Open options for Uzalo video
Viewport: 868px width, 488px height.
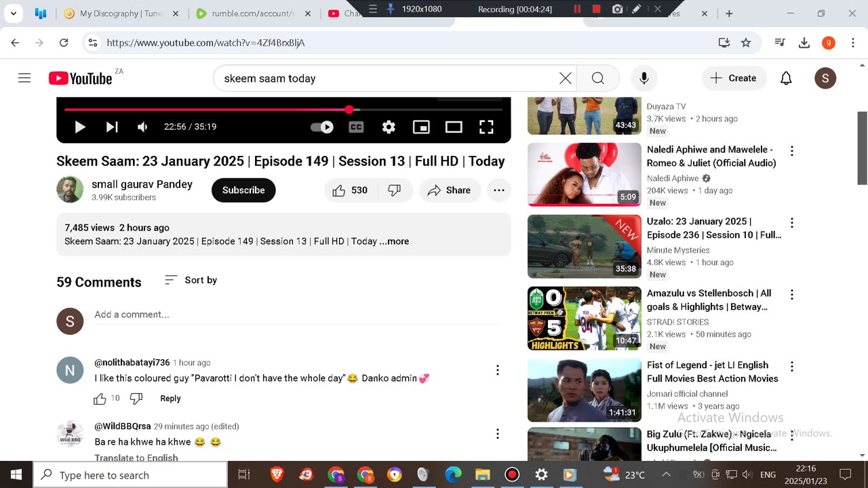[x=791, y=223]
